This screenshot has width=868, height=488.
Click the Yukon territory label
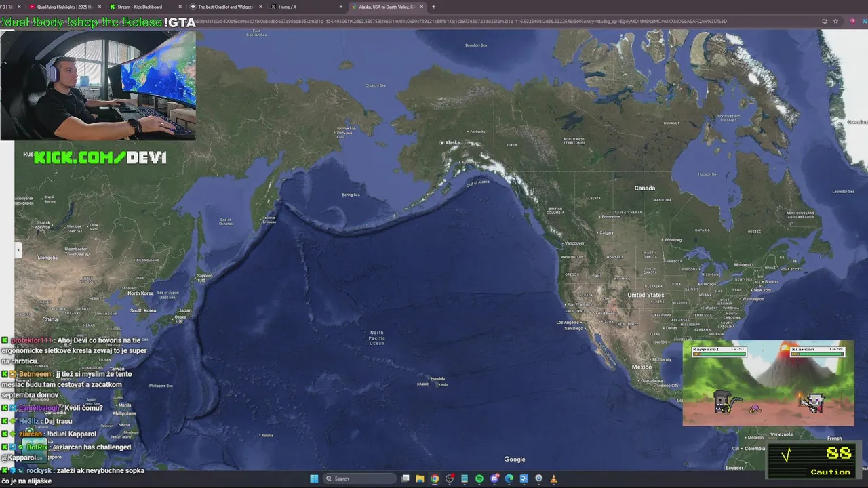512,145
